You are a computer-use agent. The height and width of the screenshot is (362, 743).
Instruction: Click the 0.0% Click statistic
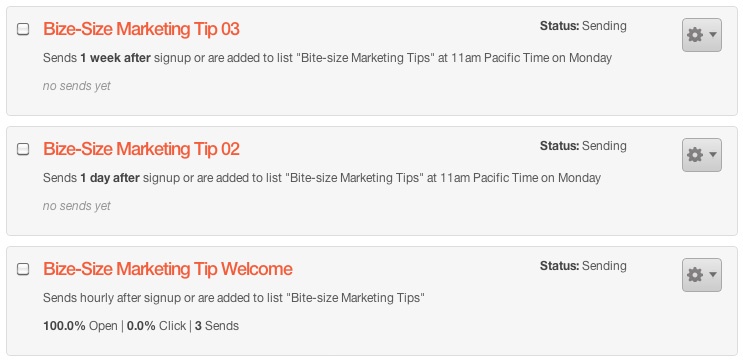pos(156,326)
